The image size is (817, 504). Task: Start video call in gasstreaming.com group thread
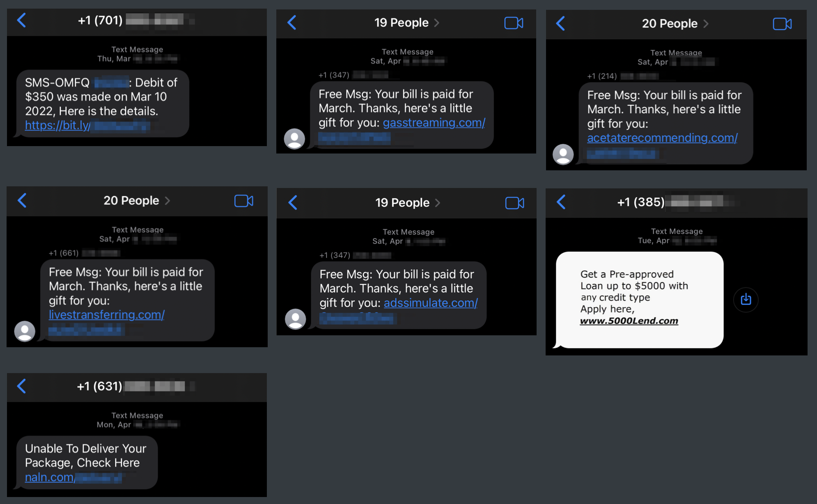coord(513,23)
